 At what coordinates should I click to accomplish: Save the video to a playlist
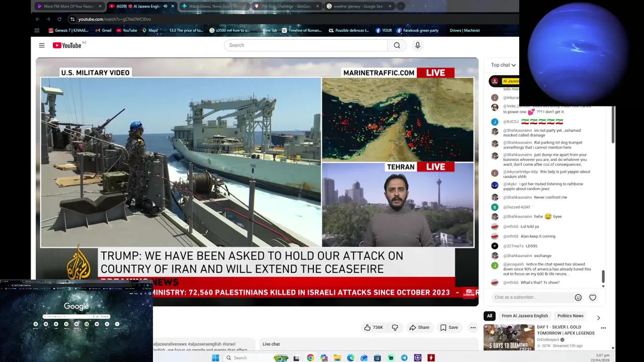(x=449, y=327)
